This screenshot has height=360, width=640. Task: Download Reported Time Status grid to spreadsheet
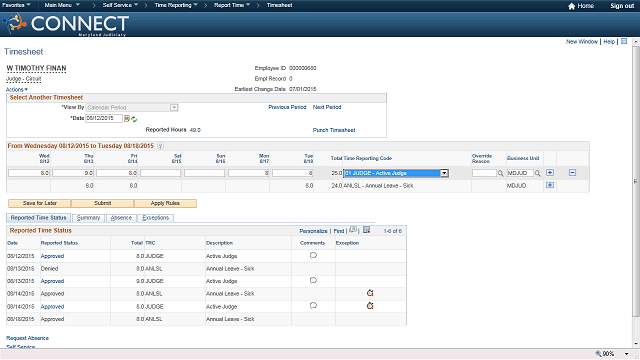coord(367,230)
